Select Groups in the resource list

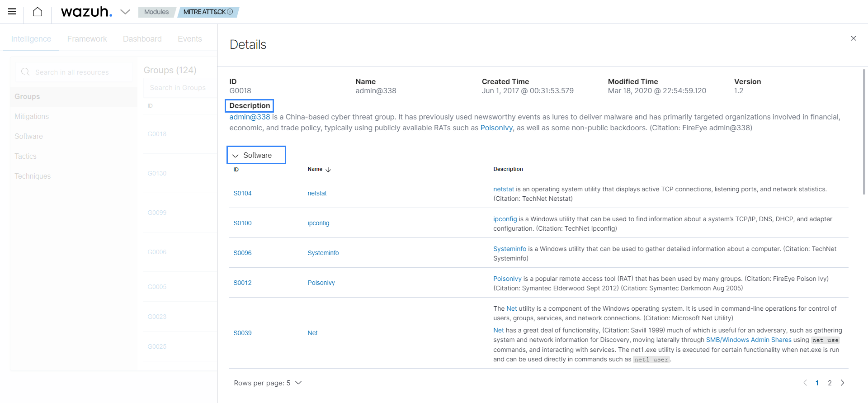tap(74, 96)
